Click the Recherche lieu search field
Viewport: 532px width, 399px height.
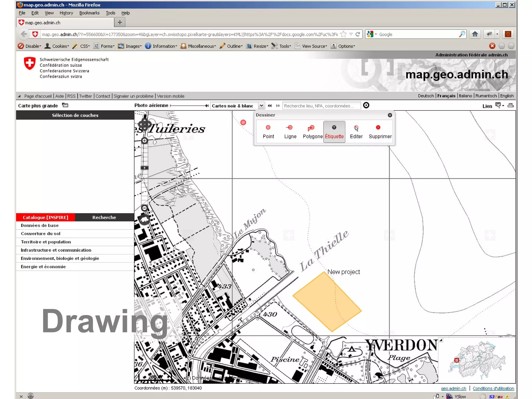pyautogui.click(x=321, y=106)
